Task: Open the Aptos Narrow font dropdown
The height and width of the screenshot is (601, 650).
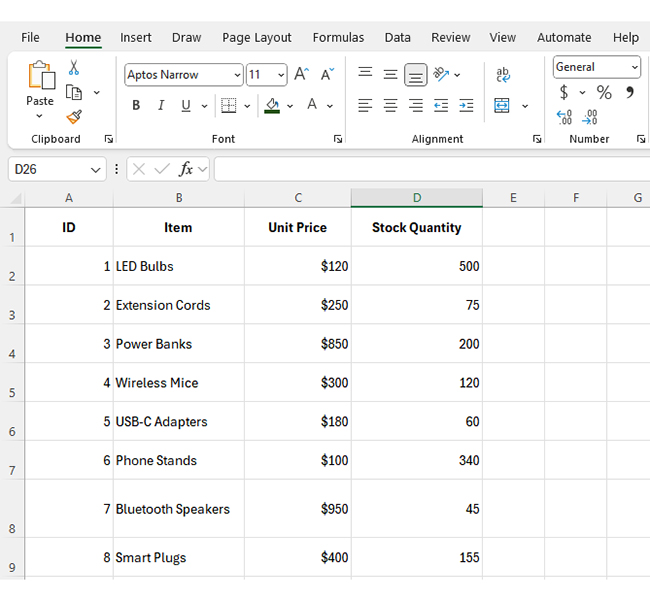Action: (237, 75)
